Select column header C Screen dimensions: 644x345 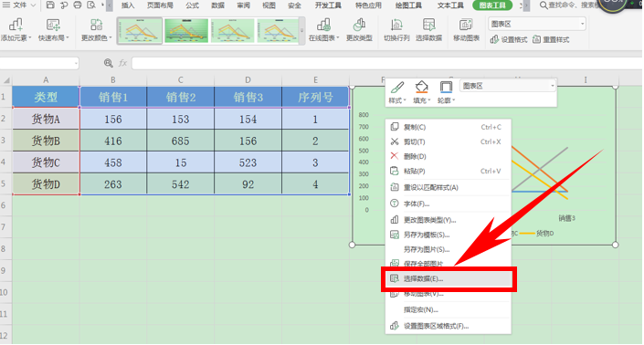(x=180, y=80)
